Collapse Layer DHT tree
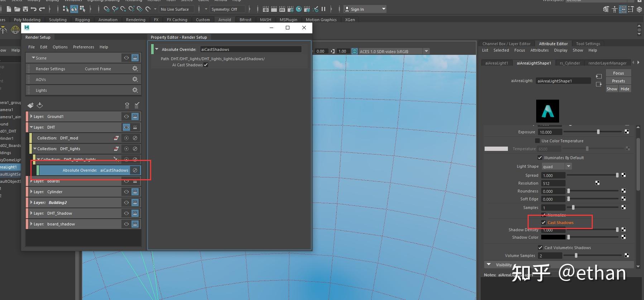The width and height of the screenshot is (644, 300). click(x=32, y=127)
